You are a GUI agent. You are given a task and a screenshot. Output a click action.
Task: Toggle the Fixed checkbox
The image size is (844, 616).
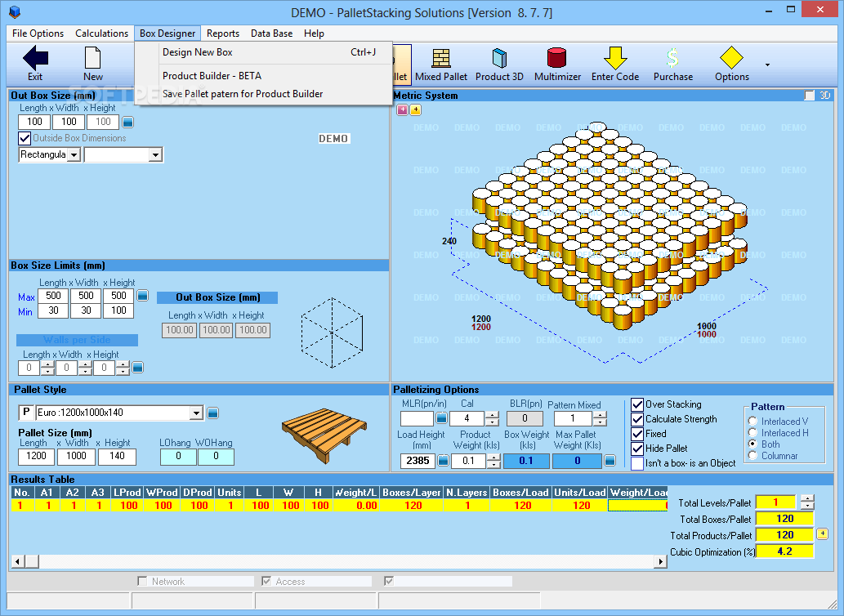coord(637,434)
